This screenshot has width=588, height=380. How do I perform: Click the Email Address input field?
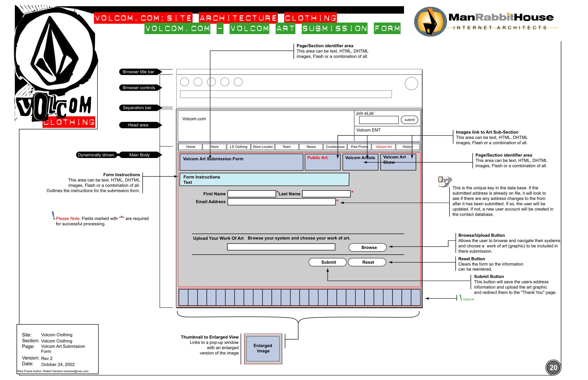(281, 202)
